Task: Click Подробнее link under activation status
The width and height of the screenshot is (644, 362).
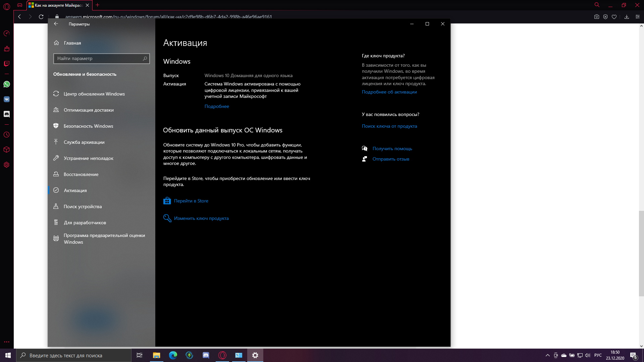Action: tap(217, 106)
